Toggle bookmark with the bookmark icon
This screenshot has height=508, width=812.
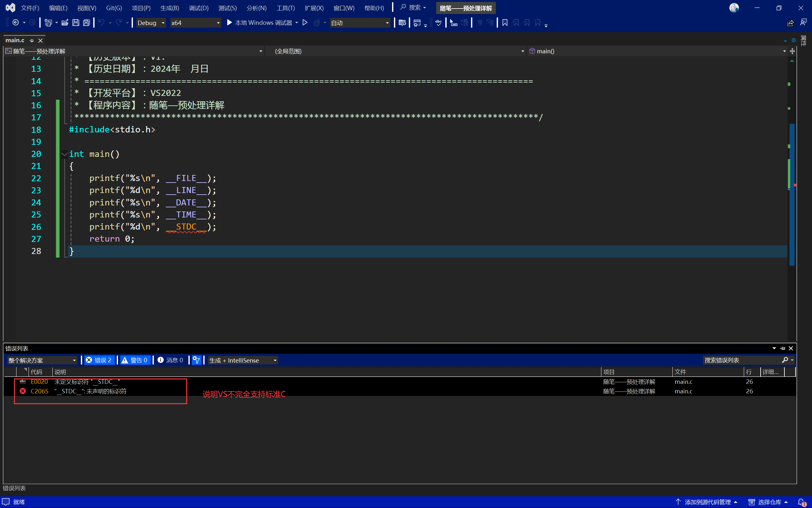pos(505,23)
